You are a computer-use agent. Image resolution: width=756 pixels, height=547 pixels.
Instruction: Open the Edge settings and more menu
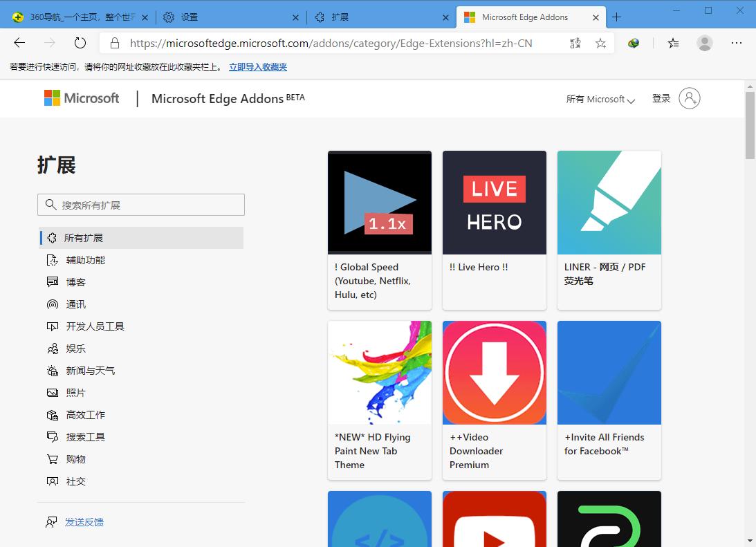736,43
